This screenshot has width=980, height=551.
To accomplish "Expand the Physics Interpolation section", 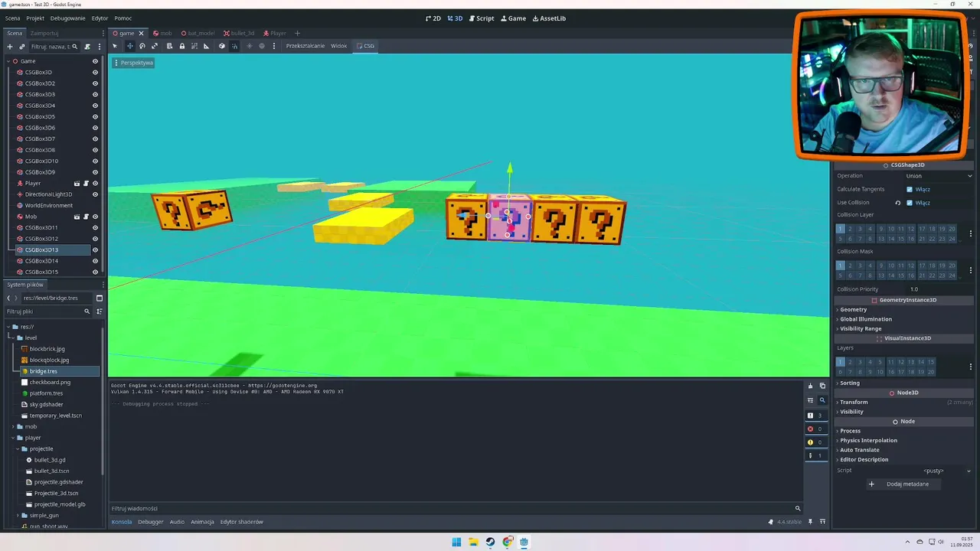I will coord(903,440).
